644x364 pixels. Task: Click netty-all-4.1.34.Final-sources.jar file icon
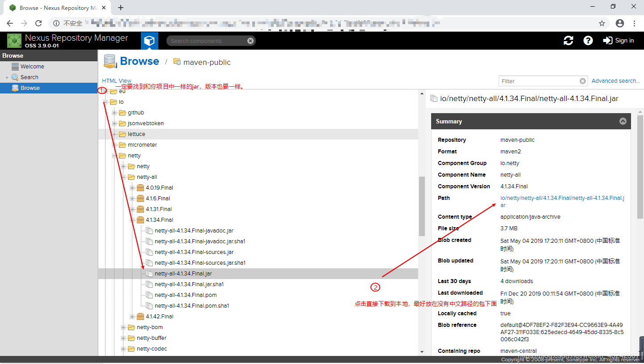[x=149, y=252]
